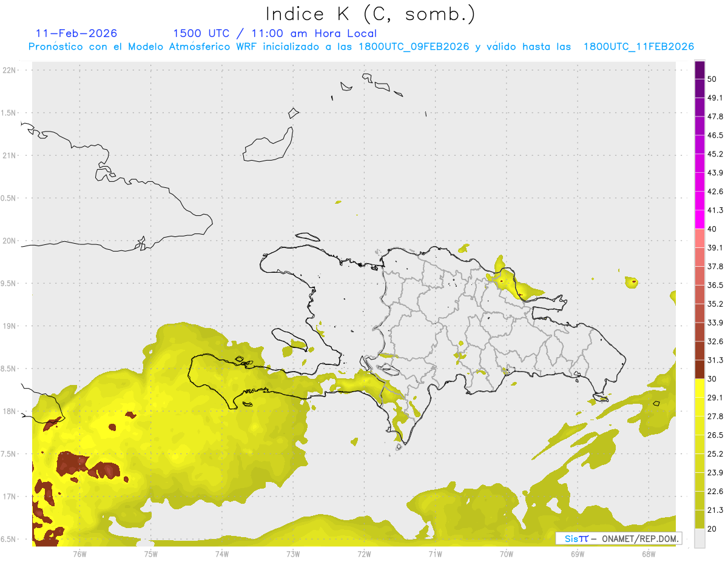Click the '39.1' color bar label
The image size is (728, 562).
coord(716,247)
